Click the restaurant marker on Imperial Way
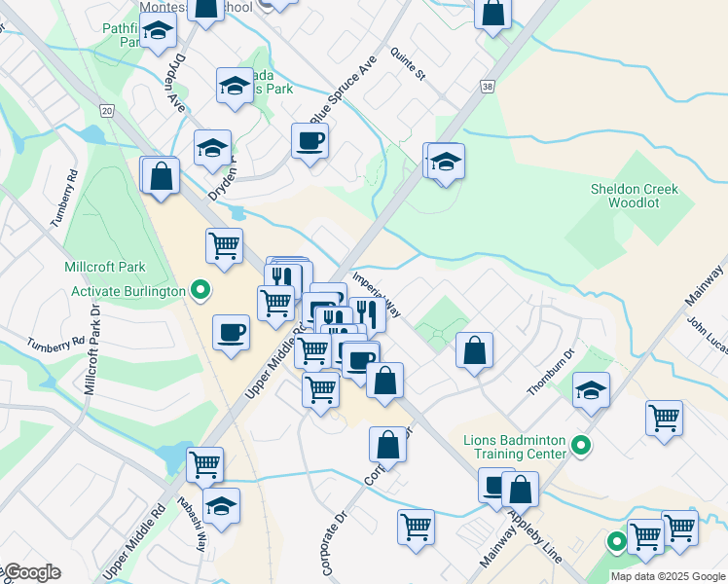Viewport: 728px width, 584px height. coord(367,313)
